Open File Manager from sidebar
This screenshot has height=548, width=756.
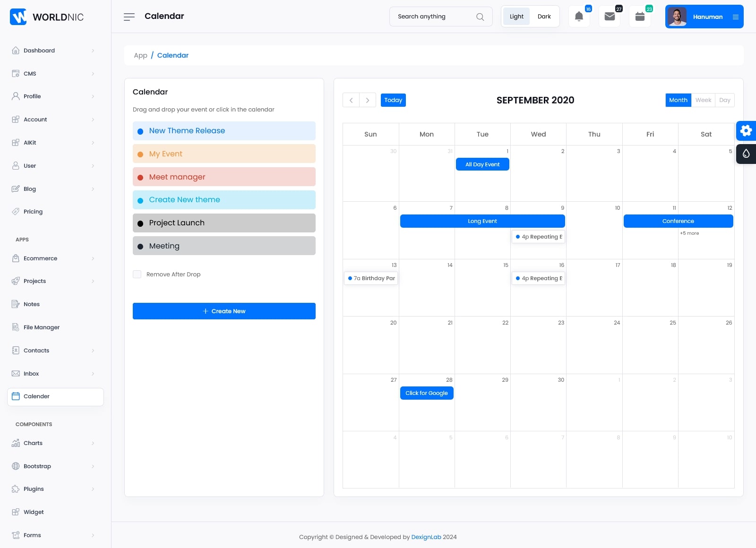tap(42, 327)
